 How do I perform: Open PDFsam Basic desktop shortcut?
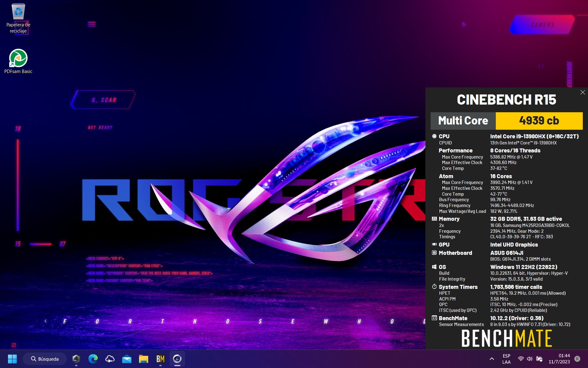pyautogui.click(x=18, y=61)
